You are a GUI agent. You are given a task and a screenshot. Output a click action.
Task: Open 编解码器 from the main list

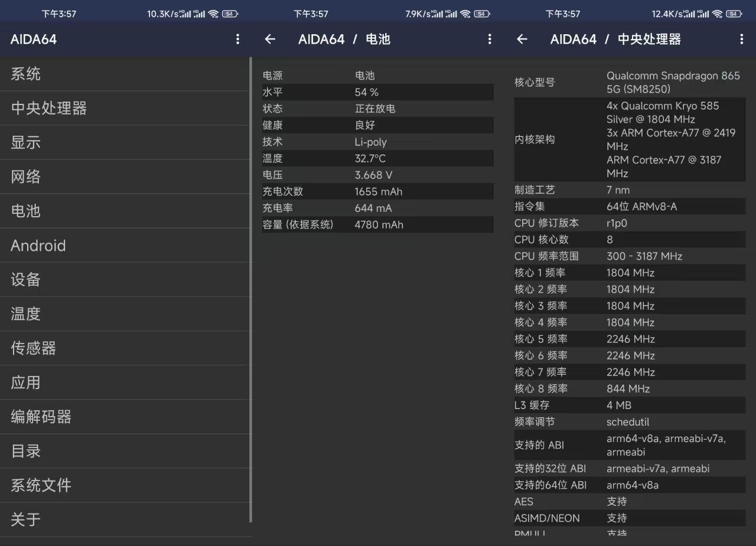[x=126, y=417]
